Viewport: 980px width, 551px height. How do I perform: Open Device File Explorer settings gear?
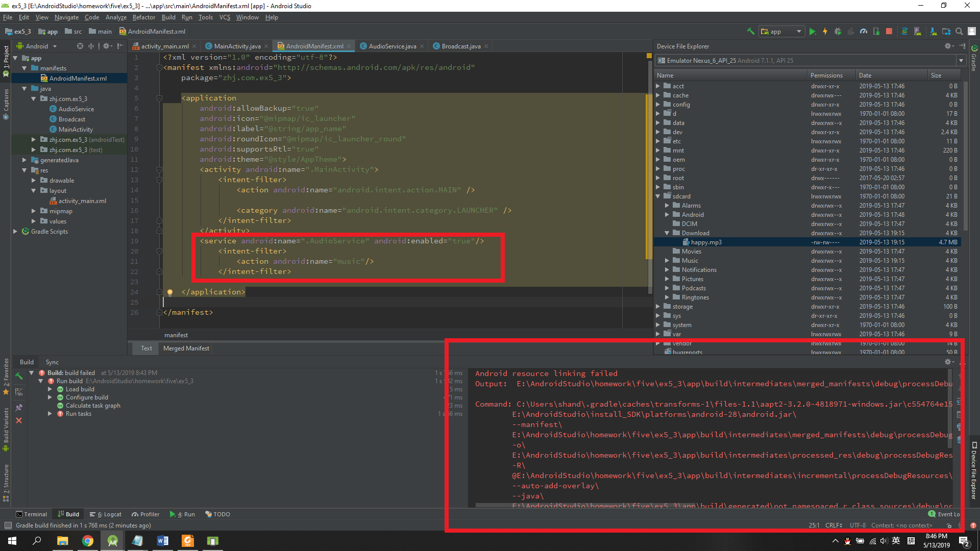[948, 46]
